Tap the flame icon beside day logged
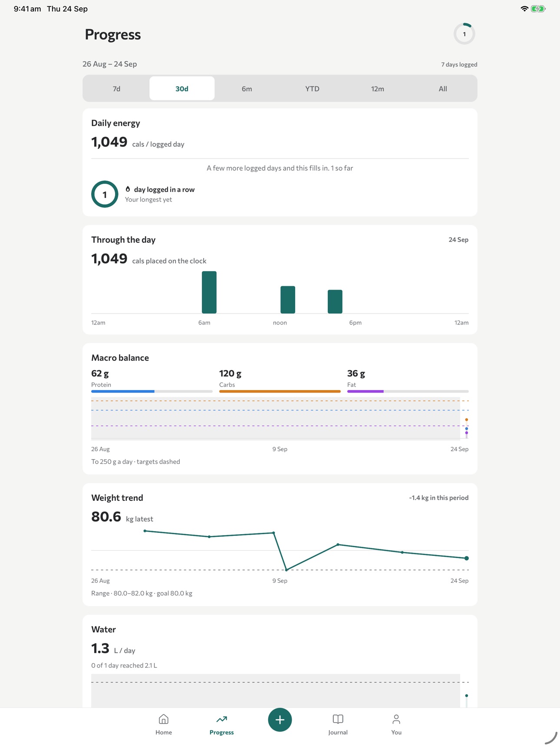The width and height of the screenshot is (560, 747). pyautogui.click(x=128, y=189)
